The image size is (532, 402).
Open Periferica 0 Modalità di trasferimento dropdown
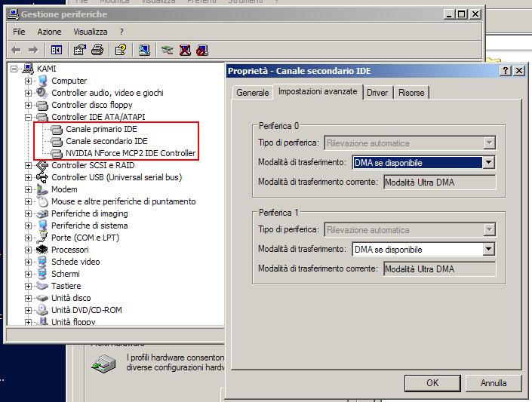click(x=488, y=162)
